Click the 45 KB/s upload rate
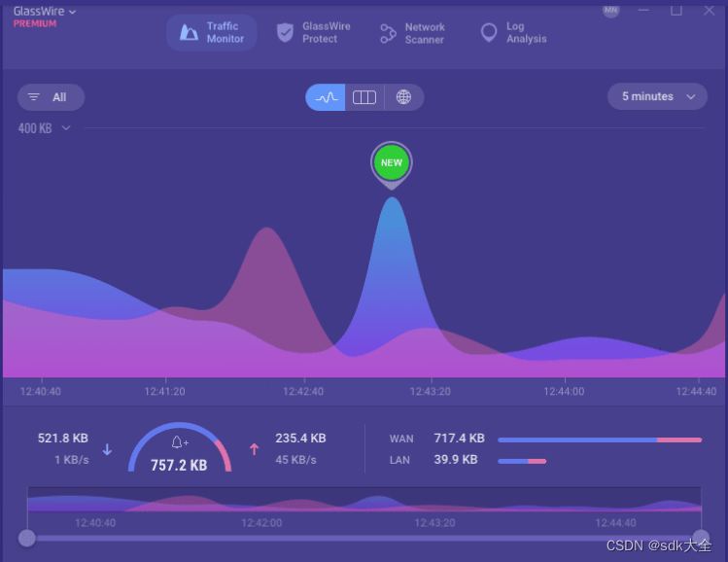This screenshot has height=562, width=728. point(295,460)
